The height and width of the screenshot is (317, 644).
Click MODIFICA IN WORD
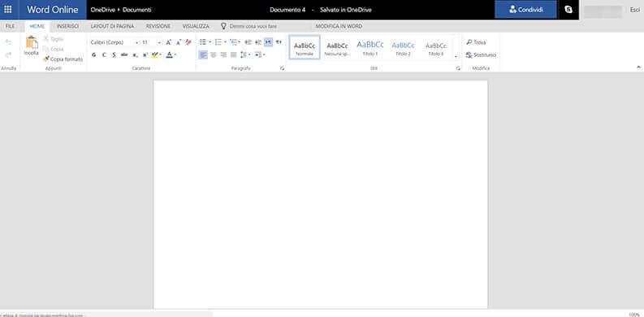pos(339,26)
